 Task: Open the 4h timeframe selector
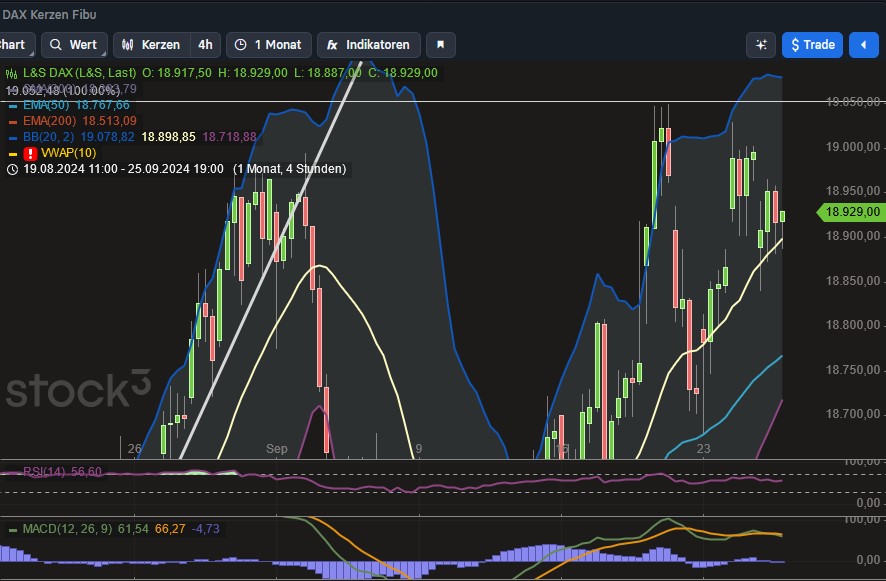204,44
